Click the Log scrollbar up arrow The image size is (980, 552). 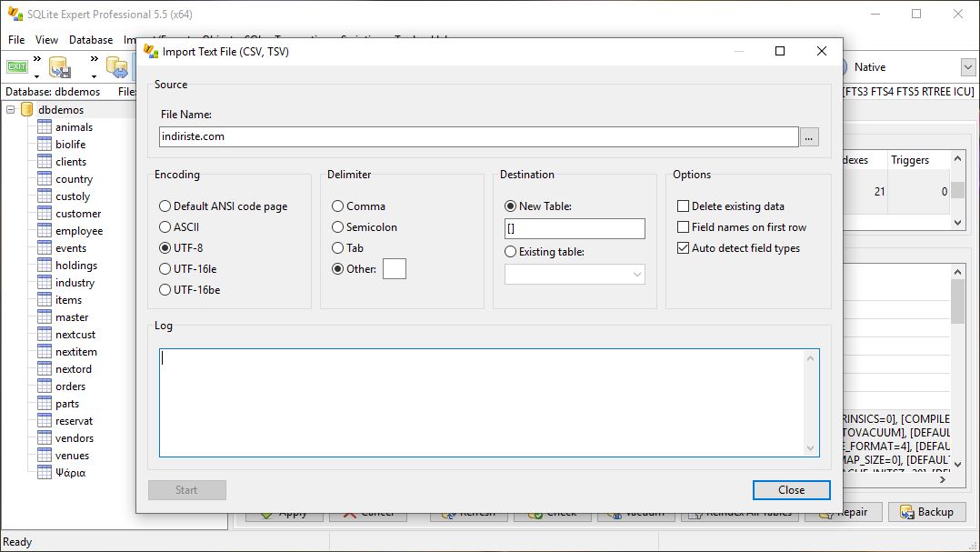tap(811, 358)
